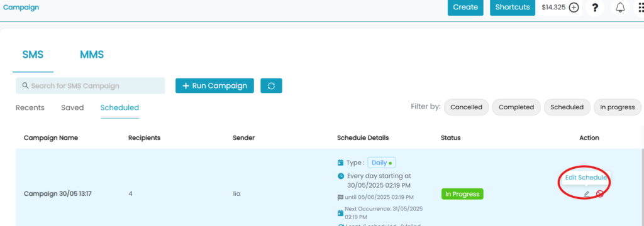This screenshot has height=226, width=644.
Task: Filter campaigns by Cancelled
Action: pyautogui.click(x=466, y=107)
